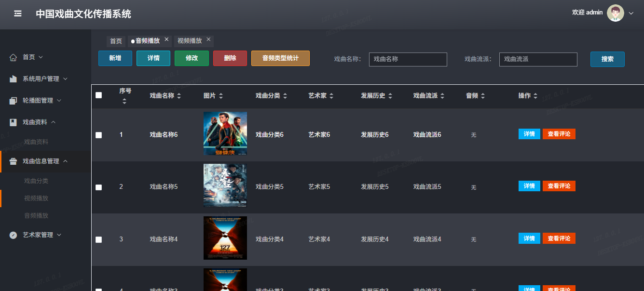
Task: Sort by 戏曲分类 column arrows
Action: [285, 96]
